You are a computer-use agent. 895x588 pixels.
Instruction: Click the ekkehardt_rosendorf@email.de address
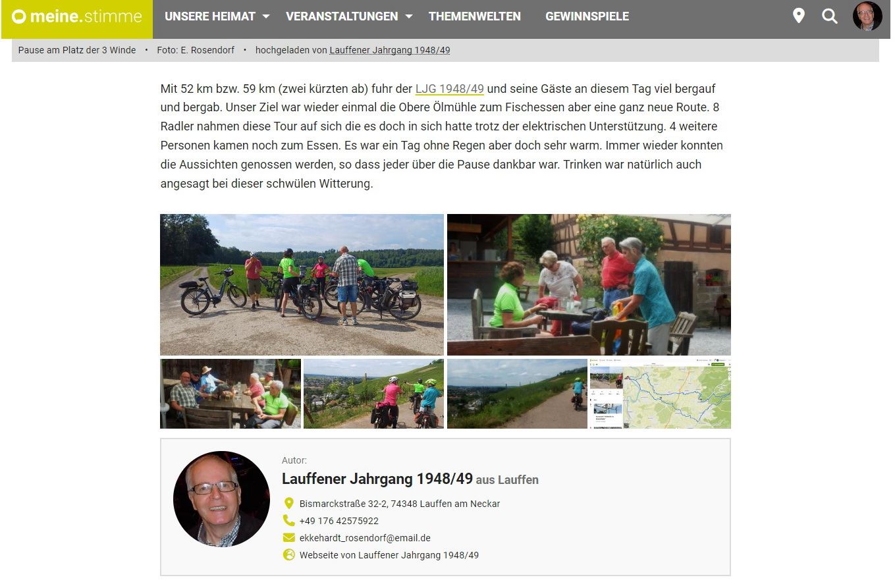(x=365, y=538)
